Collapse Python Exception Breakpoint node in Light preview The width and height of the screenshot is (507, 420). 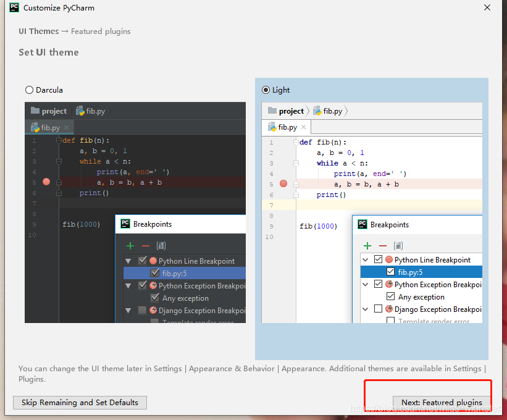click(366, 285)
